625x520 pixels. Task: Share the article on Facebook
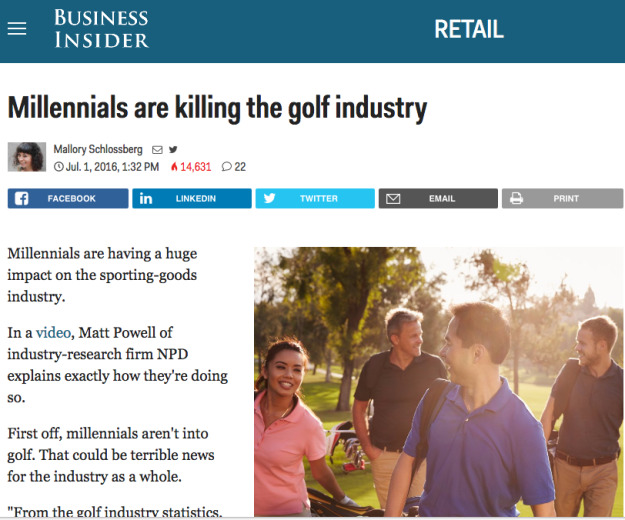click(67, 198)
